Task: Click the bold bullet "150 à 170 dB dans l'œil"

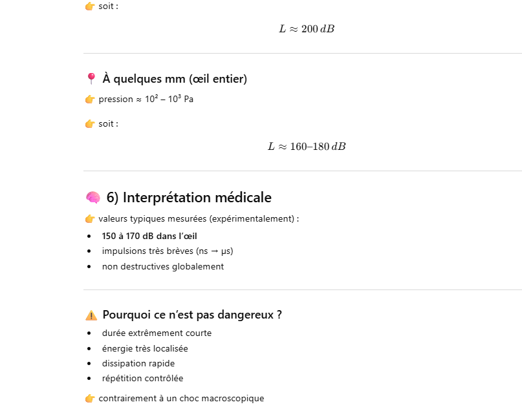Action: tap(149, 236)
